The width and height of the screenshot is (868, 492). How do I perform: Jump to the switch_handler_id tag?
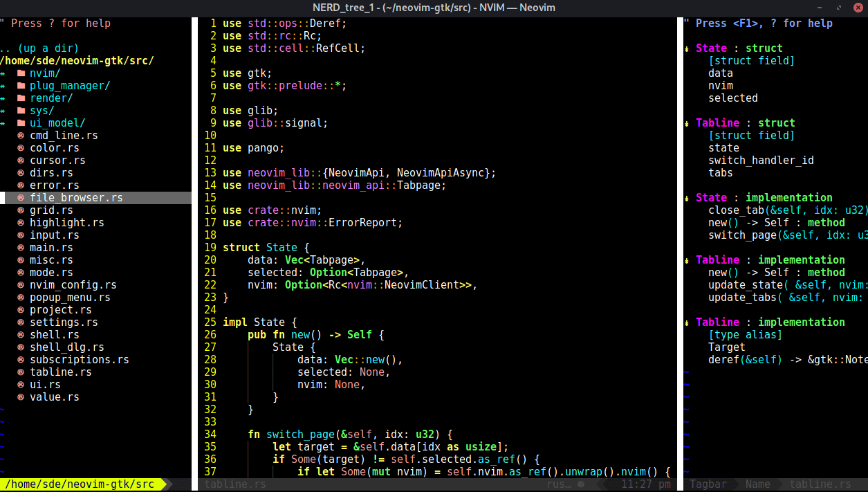click(761, 161)
